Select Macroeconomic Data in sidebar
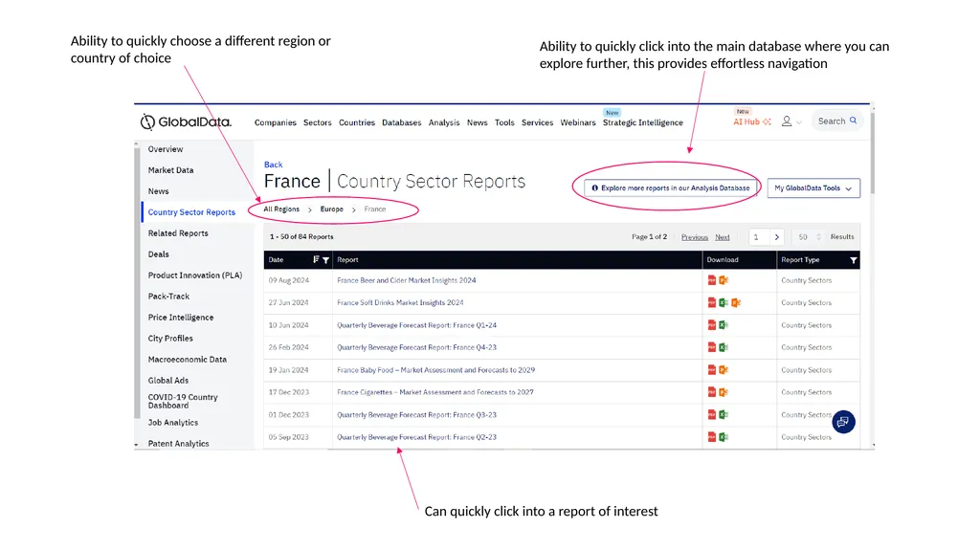This screenshot has height=550, width=980. click(188, 360)
